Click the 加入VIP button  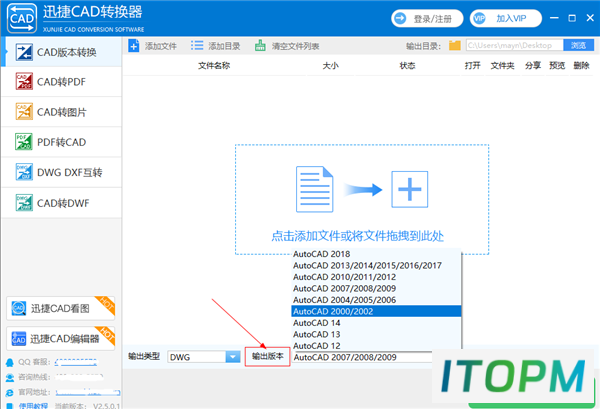click(x=506, y=18)
